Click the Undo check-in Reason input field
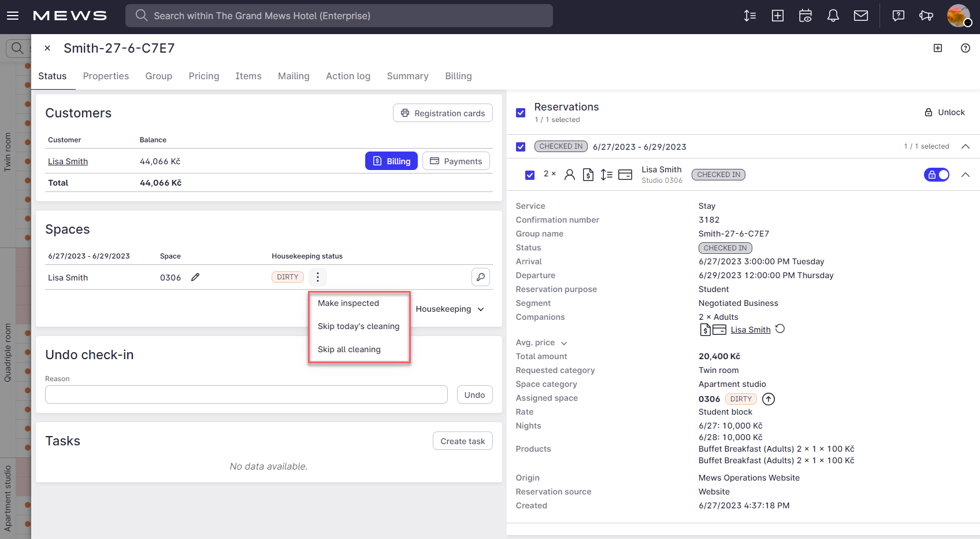This screenshot has height=539, width=980. 246,394
